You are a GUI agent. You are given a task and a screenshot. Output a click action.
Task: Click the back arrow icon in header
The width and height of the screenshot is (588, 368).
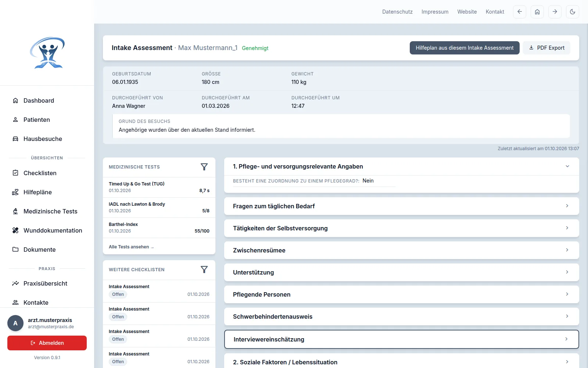tap(520, 12)
